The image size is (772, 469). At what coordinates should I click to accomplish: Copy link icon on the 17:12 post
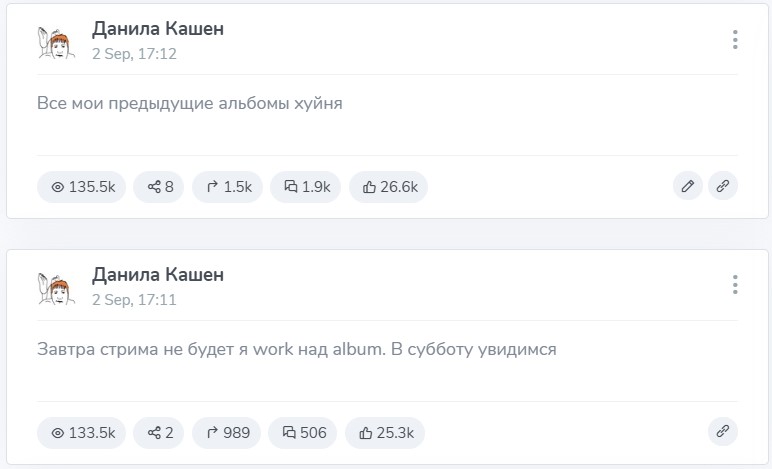click(x=723, y=186)
